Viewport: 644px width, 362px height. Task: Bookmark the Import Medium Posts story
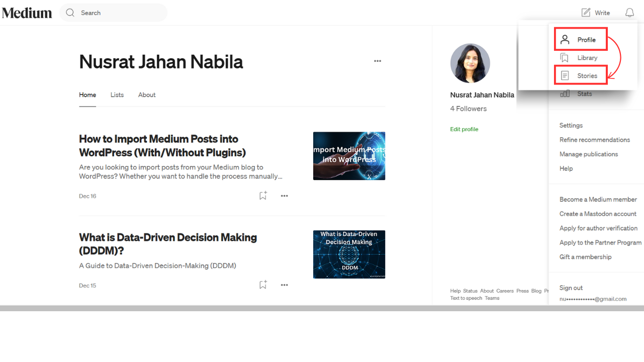(x=263, y=196)
